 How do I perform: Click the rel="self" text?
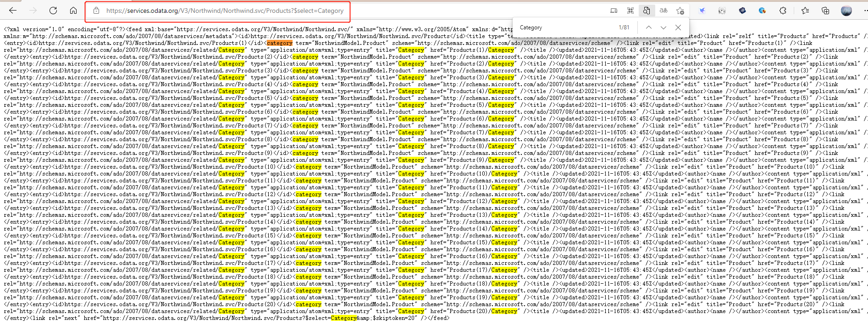pos(738,36)
